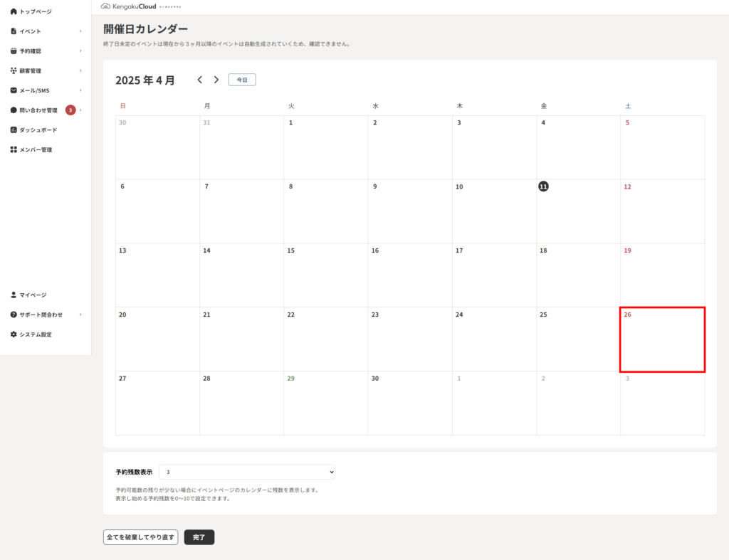Expand the メール/SMS submenu chevron
The height and width of the screenshot is (560, 729).
pyautogui.click(x=80, y=90)
